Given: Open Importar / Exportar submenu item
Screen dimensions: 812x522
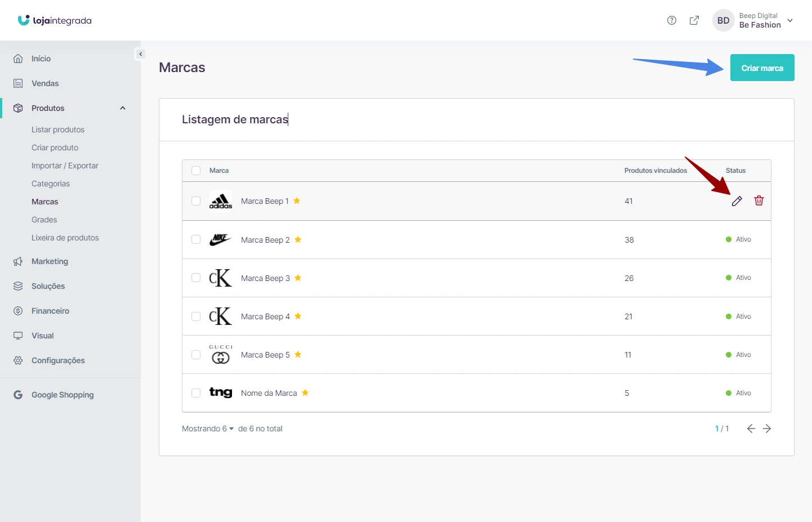Looking at the screenshot, I should [x=65, y=166].
